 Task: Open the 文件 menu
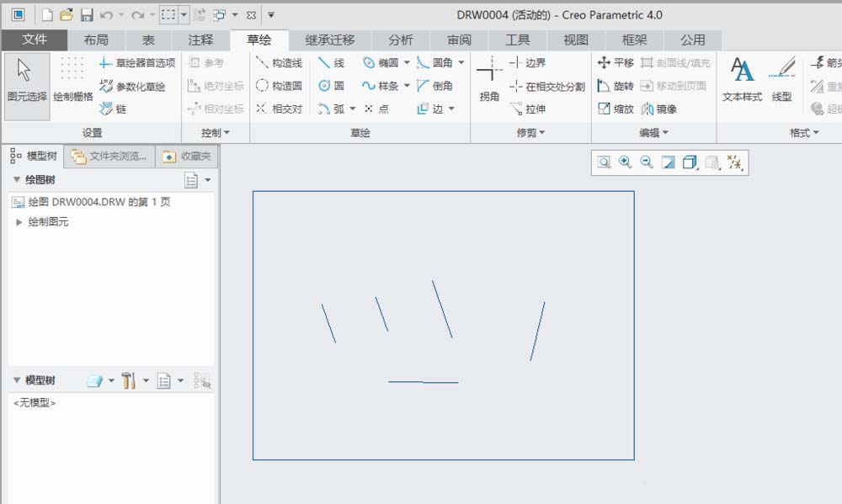coord(35,40)
